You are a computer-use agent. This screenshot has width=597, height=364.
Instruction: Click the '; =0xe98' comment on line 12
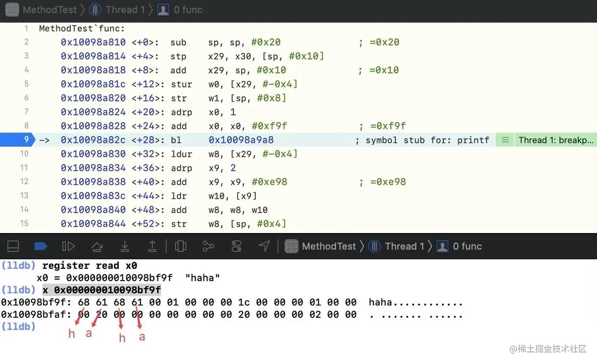tap(382, 182)
